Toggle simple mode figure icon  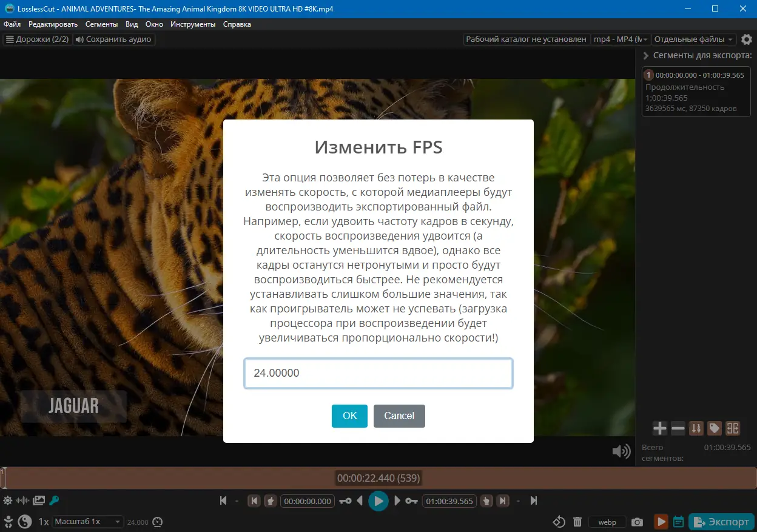(x=8, y=521)
